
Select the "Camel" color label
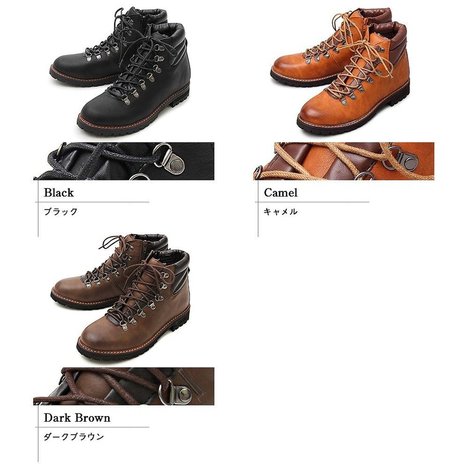(x=280, y=193)
